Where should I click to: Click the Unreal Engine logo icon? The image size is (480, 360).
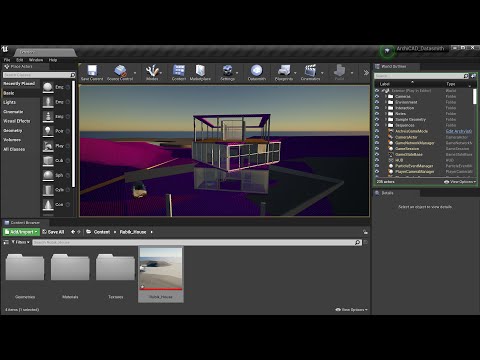pyautogui.click(x=5, y=49)
